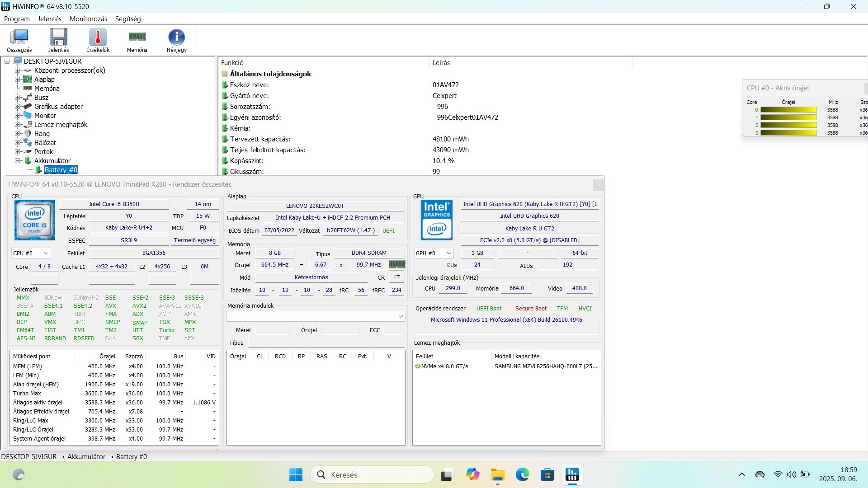
Task: Open HWiNFO icon in the taskbar
Action: [x=572, y=475]
